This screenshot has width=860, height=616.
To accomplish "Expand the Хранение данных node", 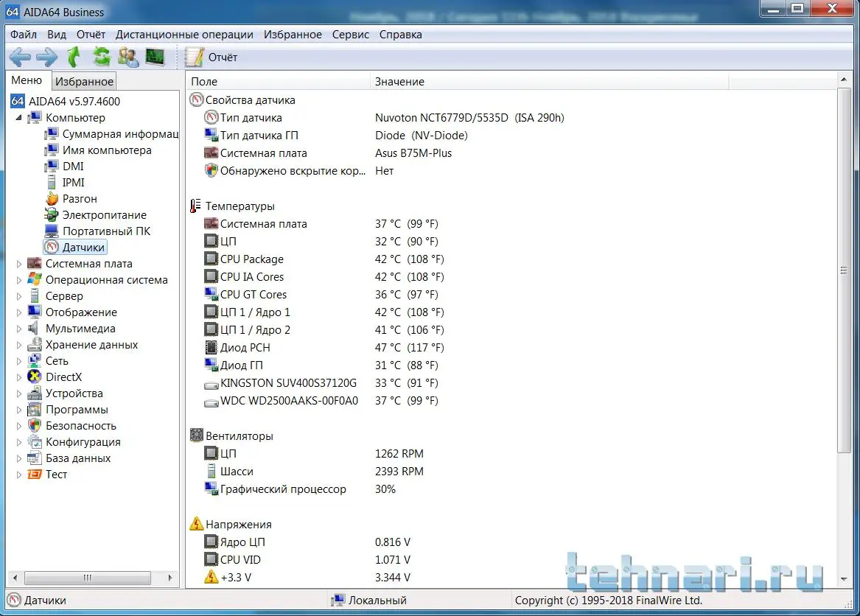I will coord(18,345).
